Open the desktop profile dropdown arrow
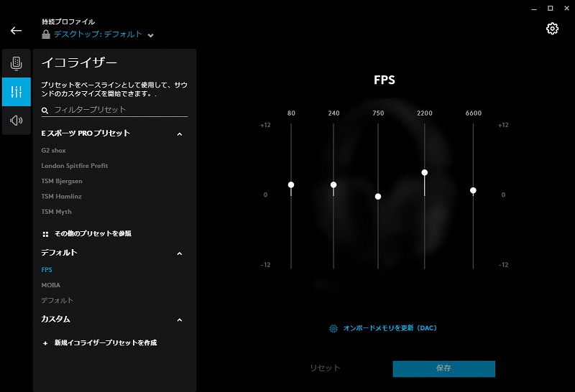Viewport: 575px width, 392px height. (x=150, y=35)
